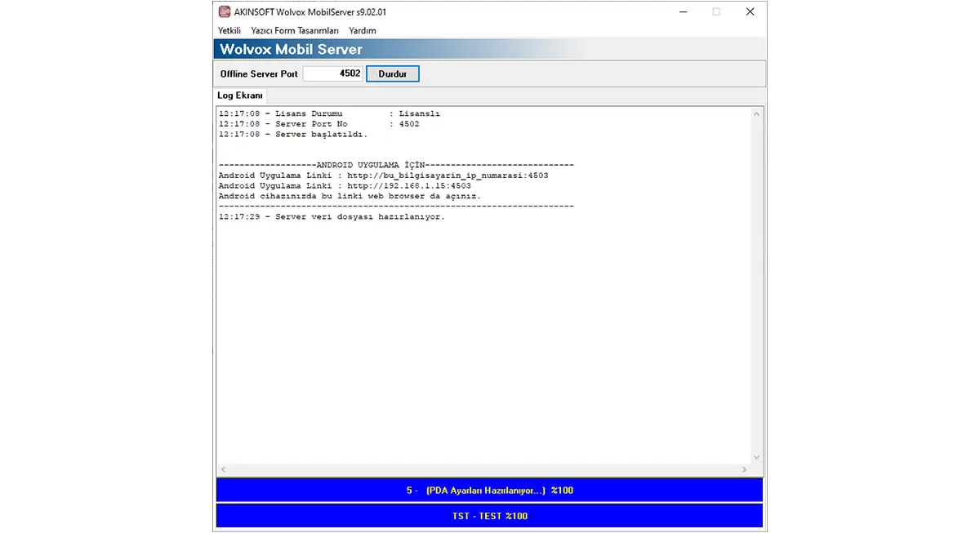Click the TST - TEST %100 progress bar
The width and height of the screenshot is (980, 533).
489,516
